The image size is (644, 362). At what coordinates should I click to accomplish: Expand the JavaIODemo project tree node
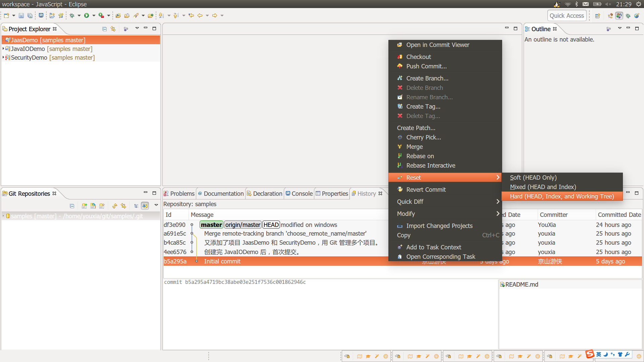tap(3, 49)
